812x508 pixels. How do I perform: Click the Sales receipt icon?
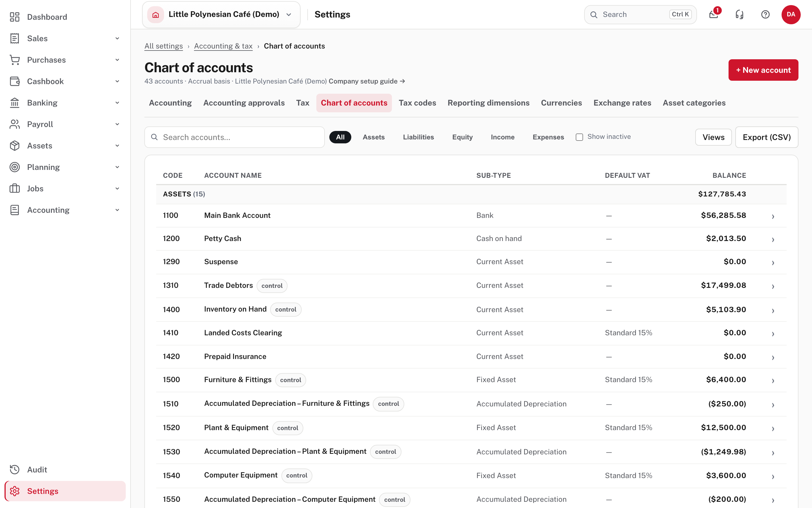click(14, 38)
